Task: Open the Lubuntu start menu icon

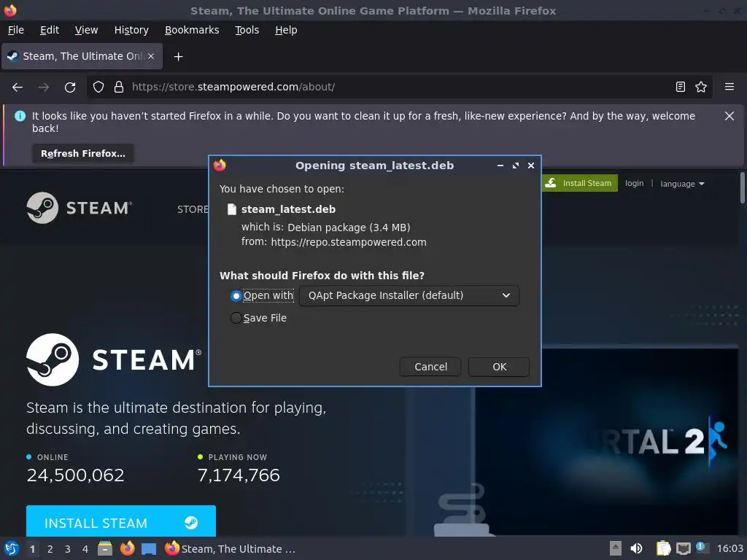Action: [x=11, y=548]
